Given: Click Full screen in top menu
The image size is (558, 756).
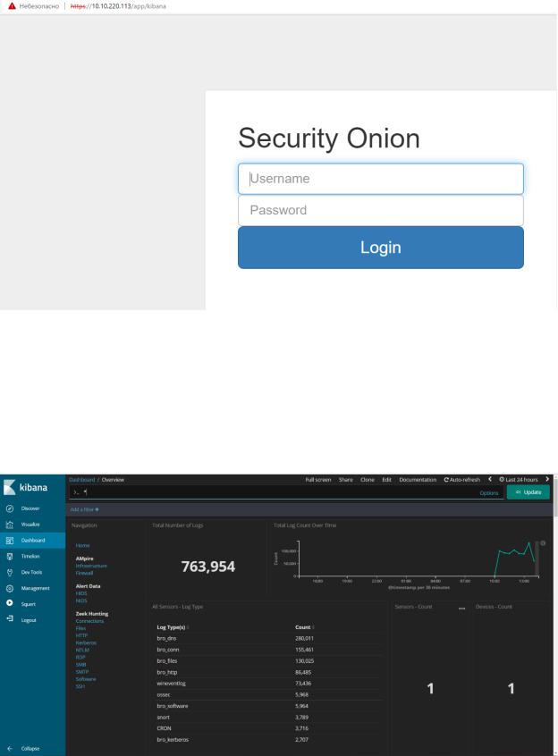Looking at the screenshot, I should coord(317,480).
